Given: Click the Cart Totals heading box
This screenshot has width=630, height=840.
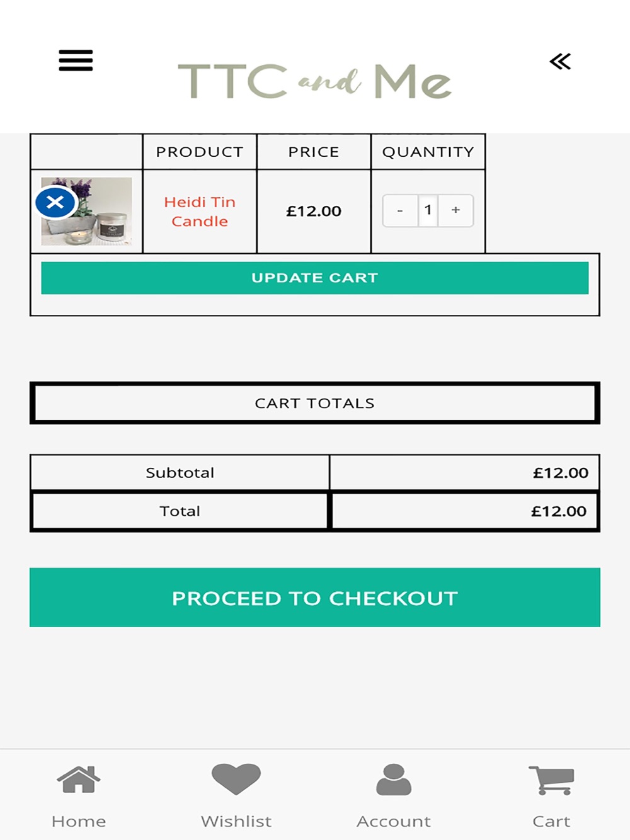Looking at the screenshot, I should [315, 403].
